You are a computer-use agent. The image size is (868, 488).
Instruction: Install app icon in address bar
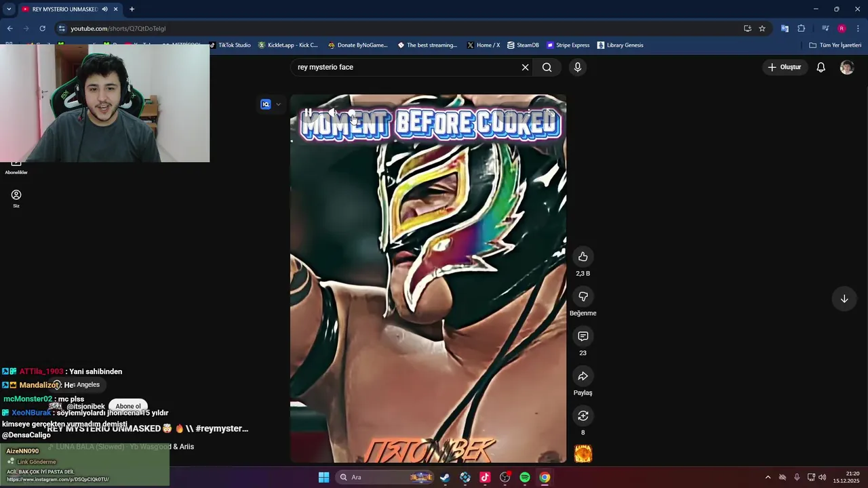[747, 28]
